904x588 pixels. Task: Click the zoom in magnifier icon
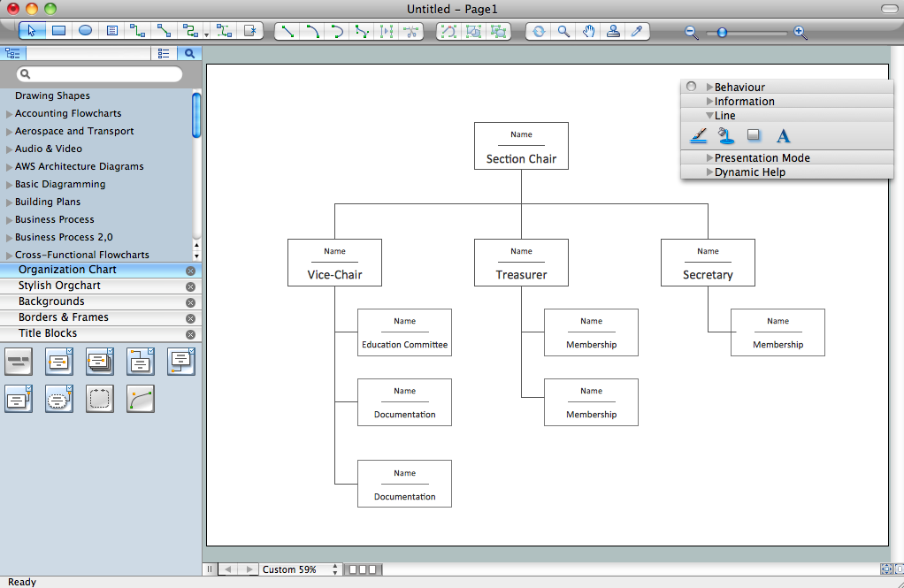pos(800,33)
